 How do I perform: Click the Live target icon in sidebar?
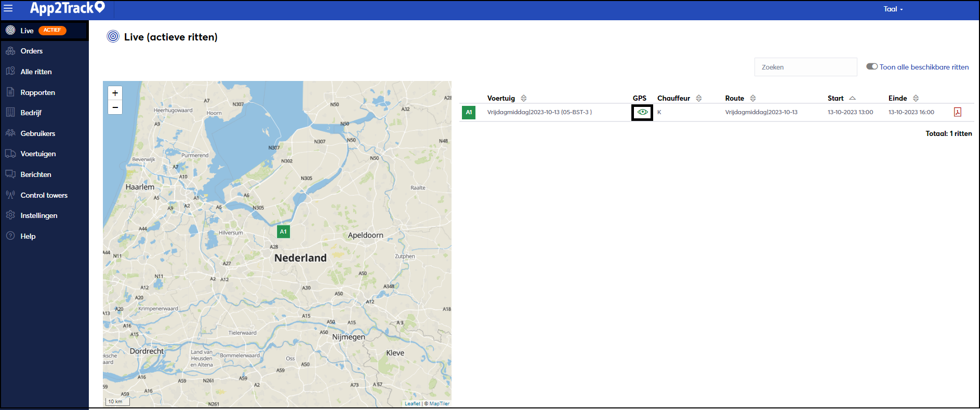[10, 30]
